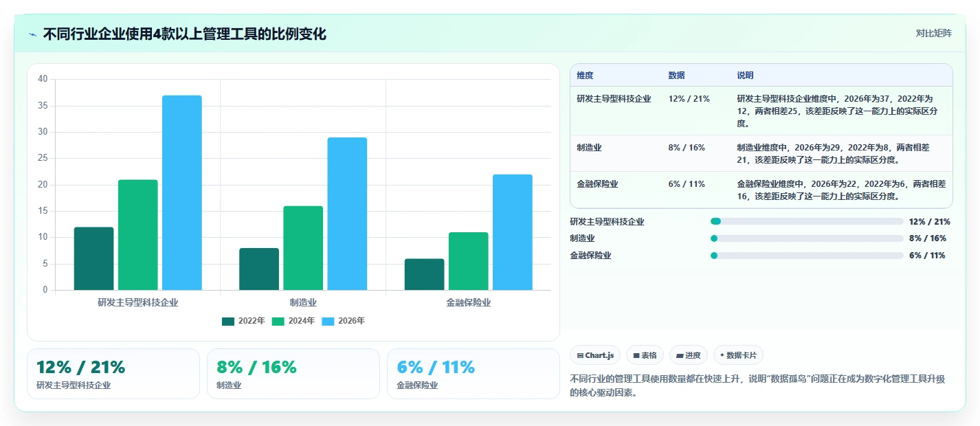Click the 8% / 16% data card

(293, 374)
